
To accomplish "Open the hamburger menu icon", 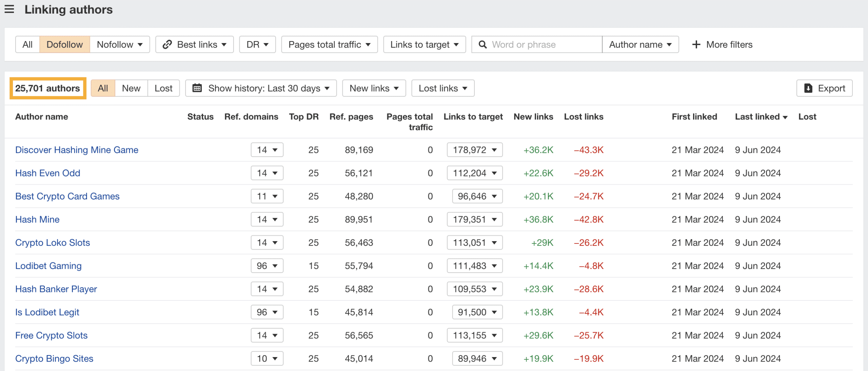I will tap(9, 9).
